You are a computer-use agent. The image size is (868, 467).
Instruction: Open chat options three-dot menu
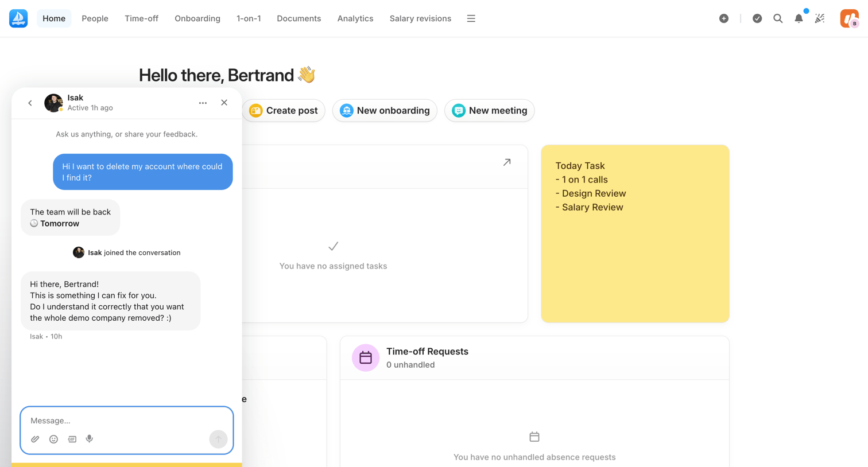(203, 103)
